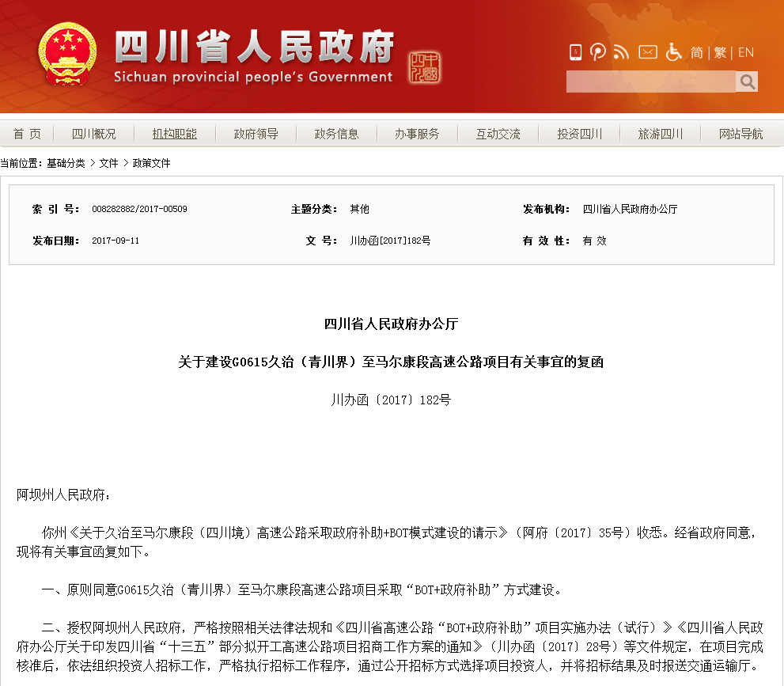Click the publish date 2017-09-11
The image size is (784, 686).
(116, 241)
